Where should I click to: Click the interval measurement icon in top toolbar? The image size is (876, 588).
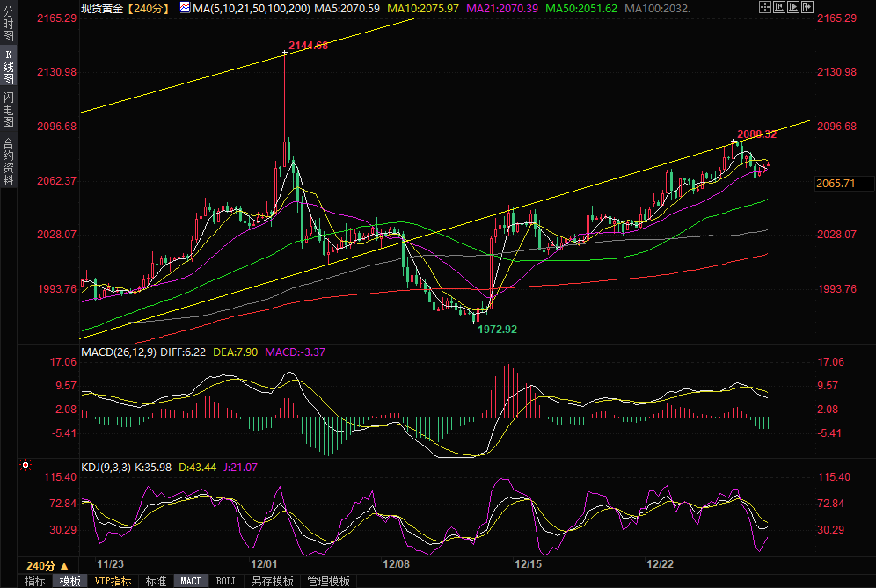tap(780, 7)
